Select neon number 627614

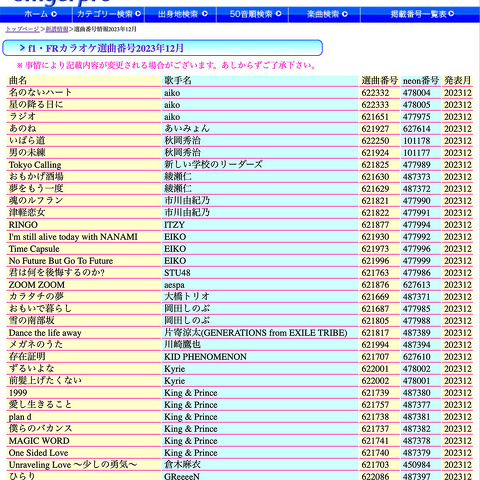417,129
